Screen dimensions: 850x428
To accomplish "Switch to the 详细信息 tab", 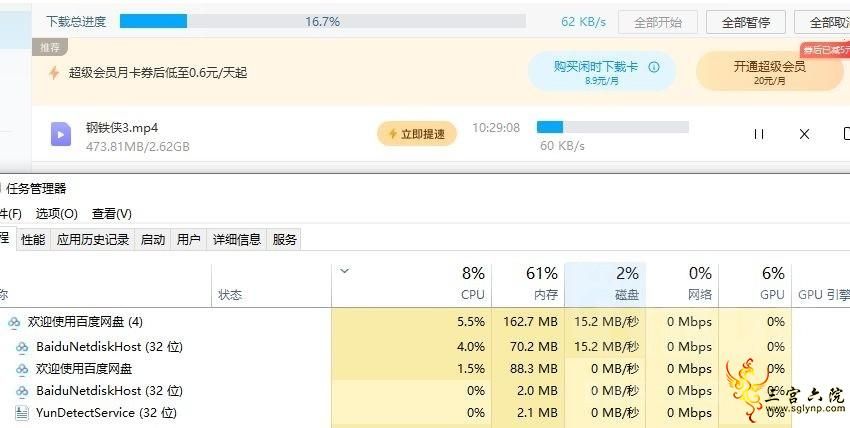I will click(x=237, y=239).
